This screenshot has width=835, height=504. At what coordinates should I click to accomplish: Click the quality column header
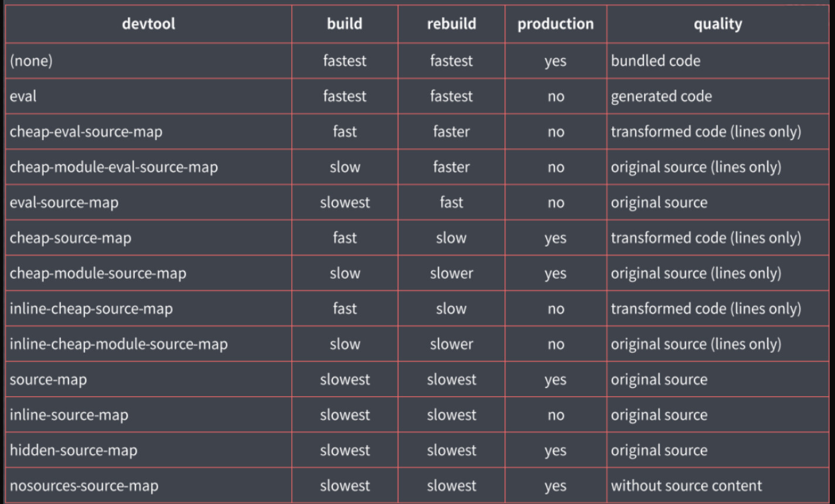click(718, 24)
